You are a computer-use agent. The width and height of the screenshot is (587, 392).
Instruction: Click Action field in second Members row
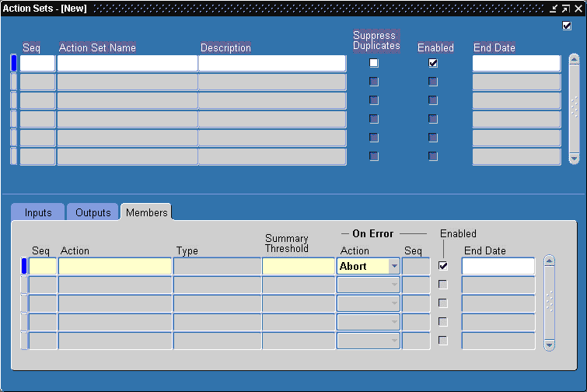[x=115, y=285]
